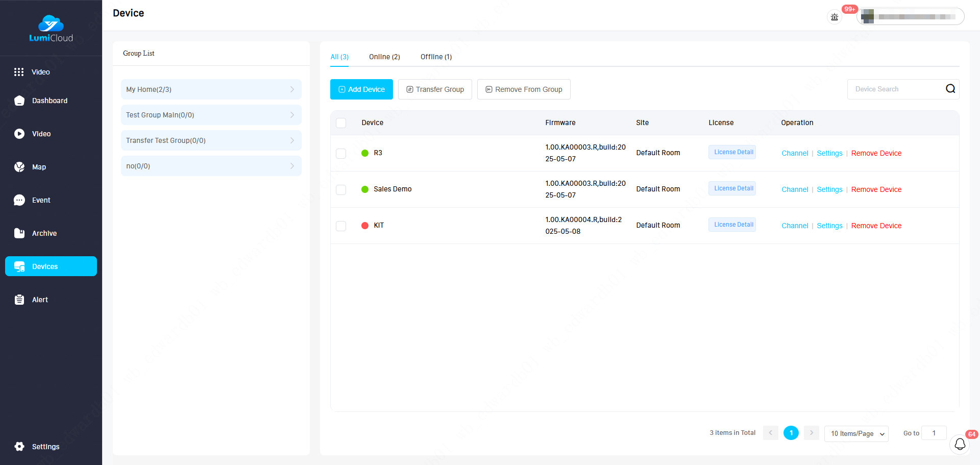This screenshot has height=465, width=980.
Task: Click the Add Device button
Action: coord(361,89)
